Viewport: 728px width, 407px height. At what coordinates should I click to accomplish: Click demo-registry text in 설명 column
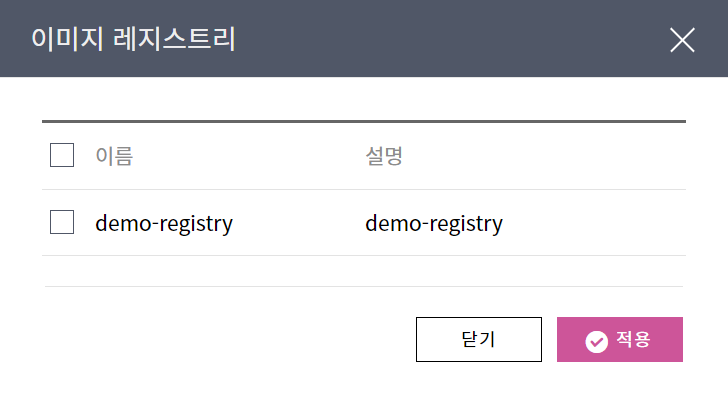click(x=434, y=223)
